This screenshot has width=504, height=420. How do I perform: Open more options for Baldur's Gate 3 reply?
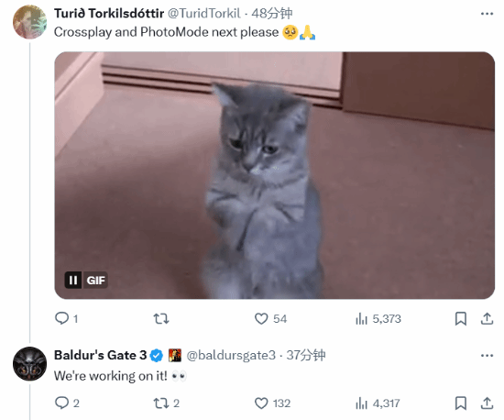point(487,356)
